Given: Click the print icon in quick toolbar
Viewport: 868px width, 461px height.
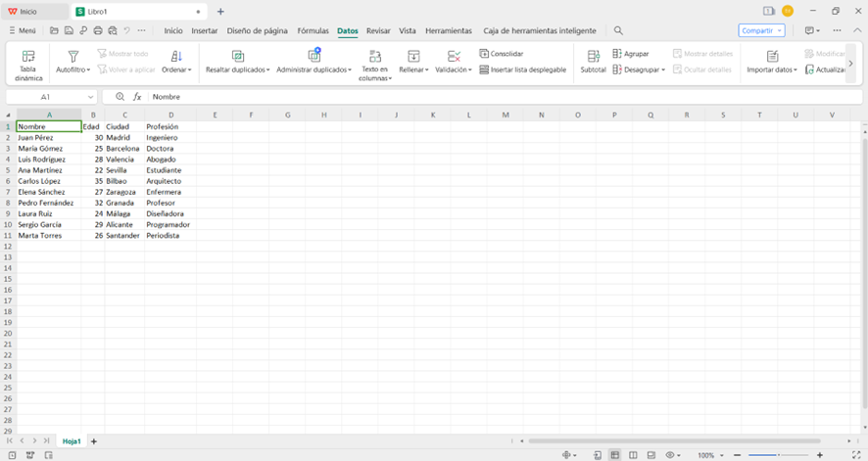Looking at the screenshot, I should pos(98,30).
